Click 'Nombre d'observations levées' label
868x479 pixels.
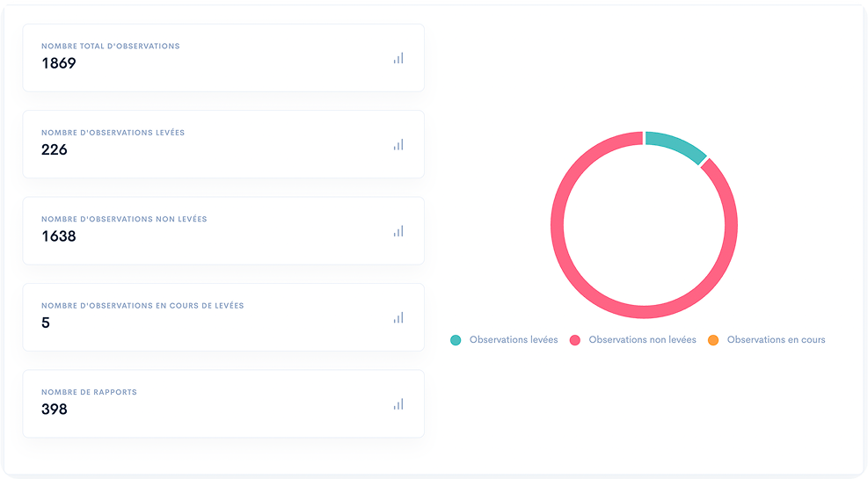[113, 132]
